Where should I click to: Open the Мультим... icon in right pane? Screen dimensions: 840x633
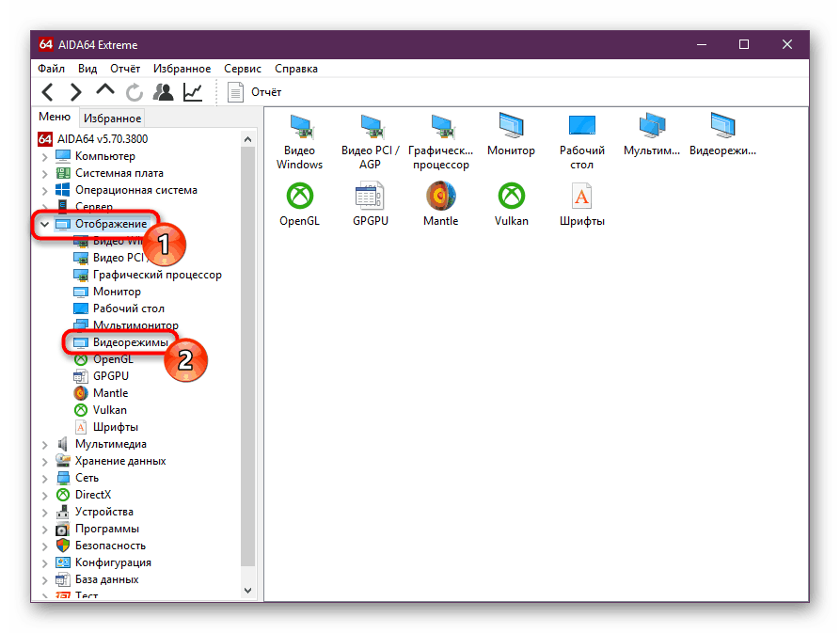coord(652,135)
